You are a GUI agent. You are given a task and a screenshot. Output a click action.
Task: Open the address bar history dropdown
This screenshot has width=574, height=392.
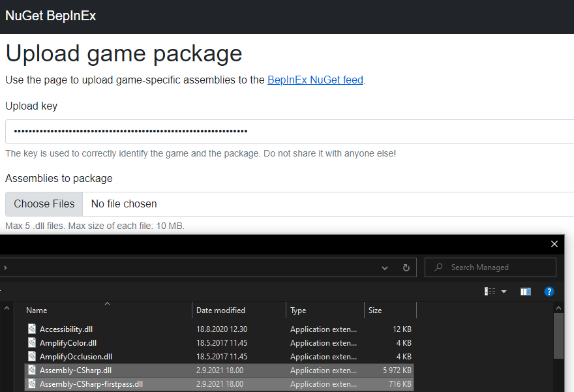click(385, 267)
